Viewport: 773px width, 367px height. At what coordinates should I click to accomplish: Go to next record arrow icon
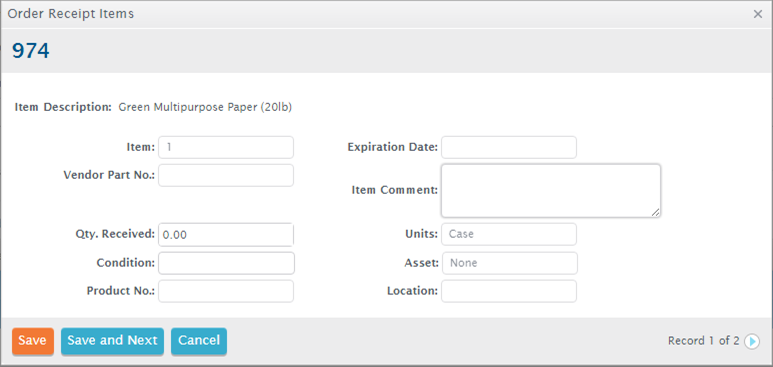coord(752,341)
